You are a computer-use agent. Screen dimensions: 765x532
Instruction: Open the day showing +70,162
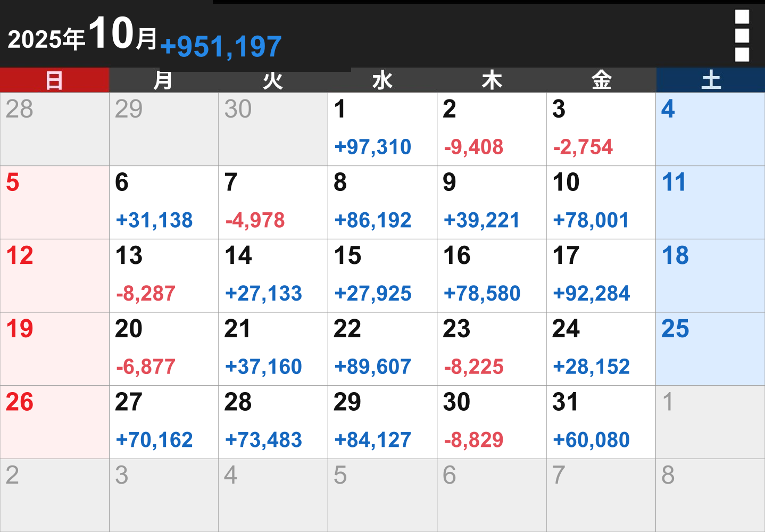(x=164, y=422)
